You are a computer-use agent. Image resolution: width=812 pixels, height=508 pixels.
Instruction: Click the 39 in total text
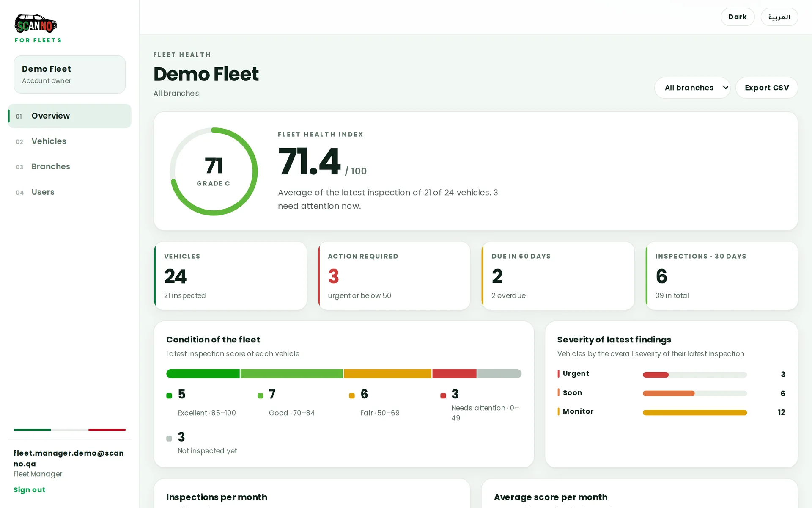point(672,295)
